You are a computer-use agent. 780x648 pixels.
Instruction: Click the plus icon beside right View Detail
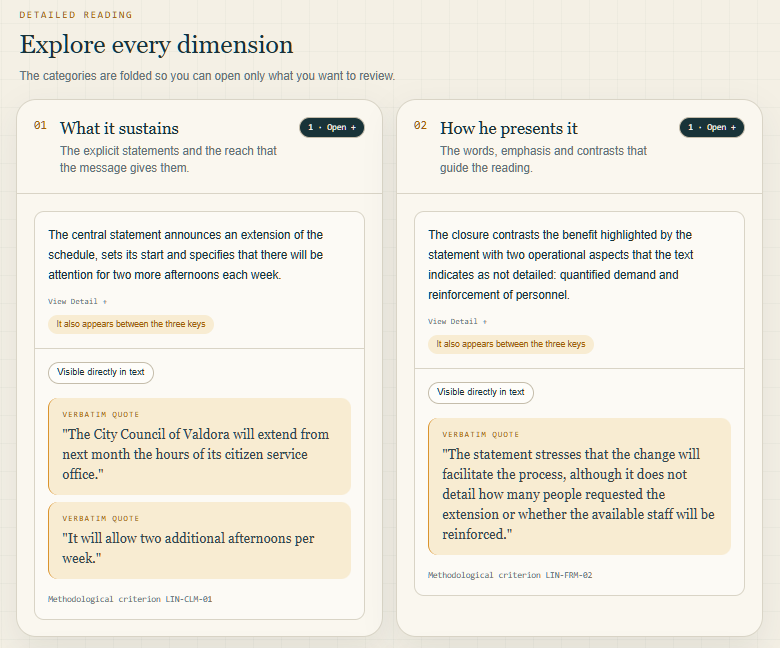tap(485, 322)
